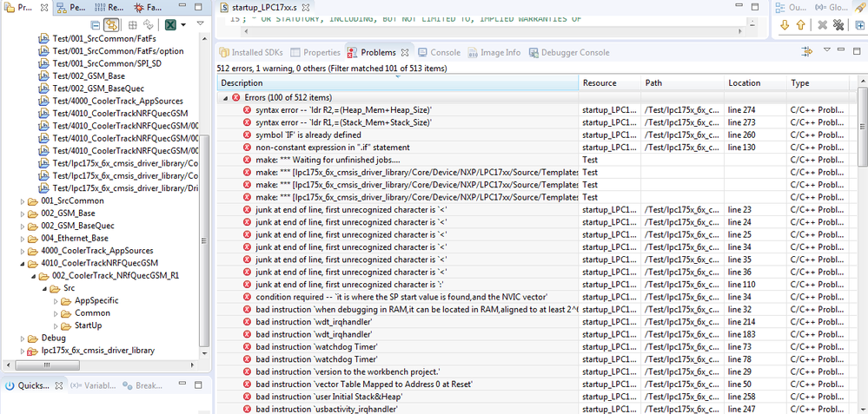Close the Problems view tab
Screen dimensions: 868x414
405,53
